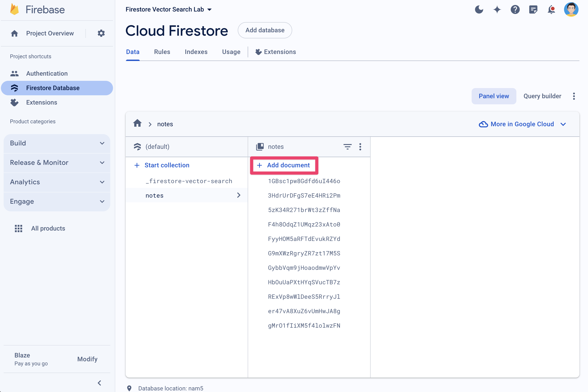Switch to Query builder view
This screenshot has height=392, width=588.
542,96
